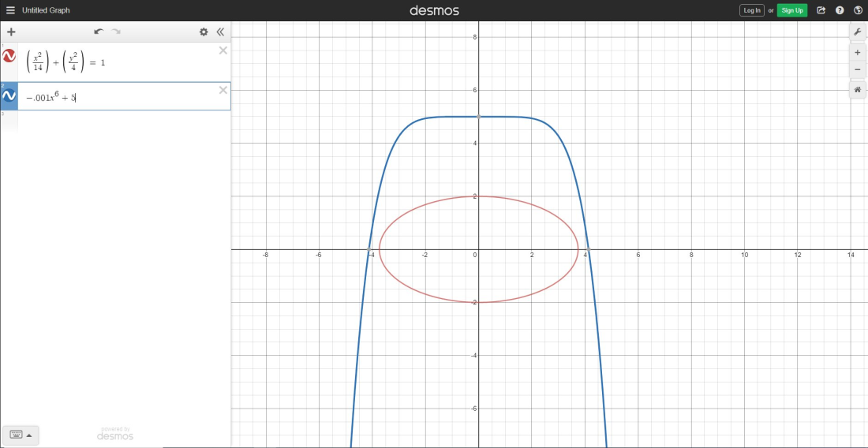The width and height of the screenshot is (868, 448).
Task: Zoom out on the graph
Action: [858, 69]
